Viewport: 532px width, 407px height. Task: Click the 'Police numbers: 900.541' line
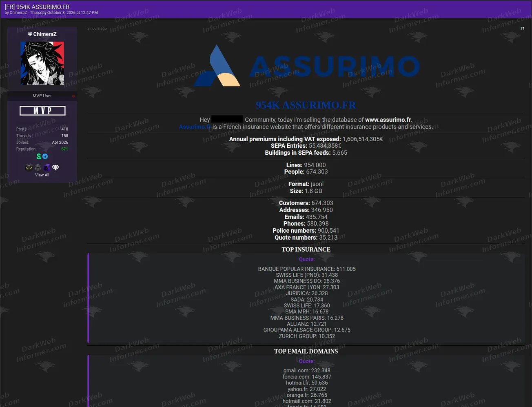point(306,231)
